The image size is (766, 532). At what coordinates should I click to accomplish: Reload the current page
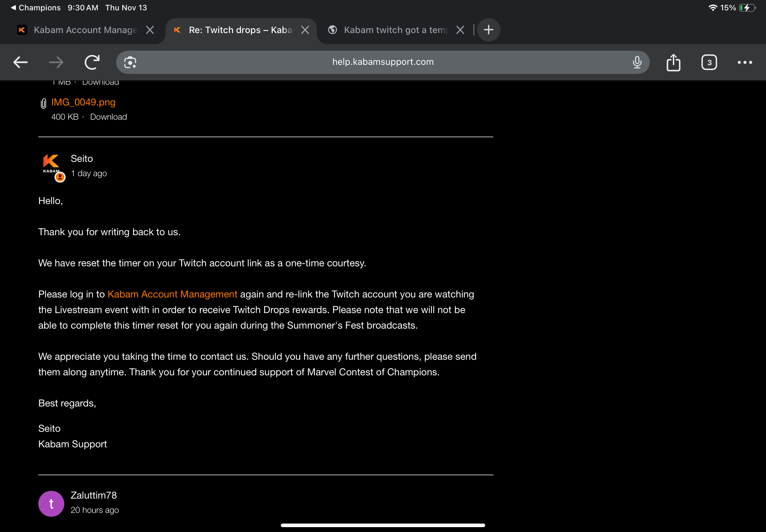(x=92, y=62)
